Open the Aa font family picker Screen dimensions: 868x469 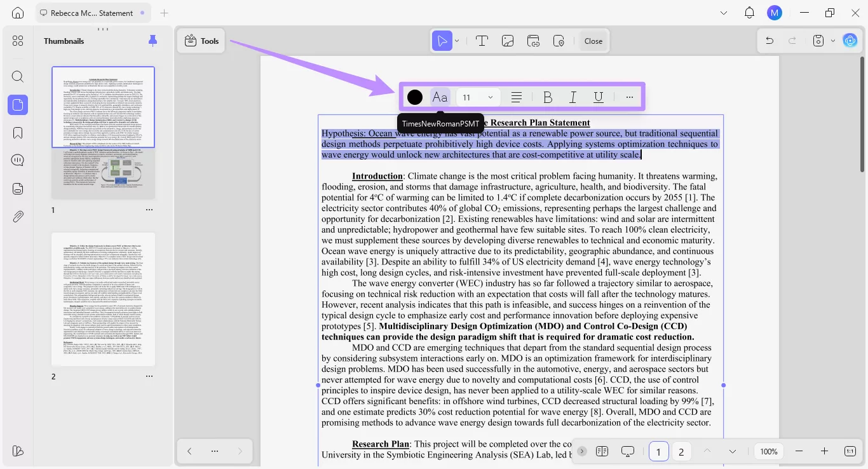pos(440,97)
